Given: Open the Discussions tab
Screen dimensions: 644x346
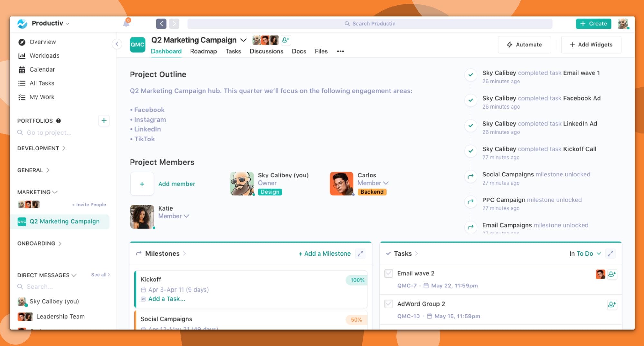Looking at the screenshot, I should [x=266, y=51].
